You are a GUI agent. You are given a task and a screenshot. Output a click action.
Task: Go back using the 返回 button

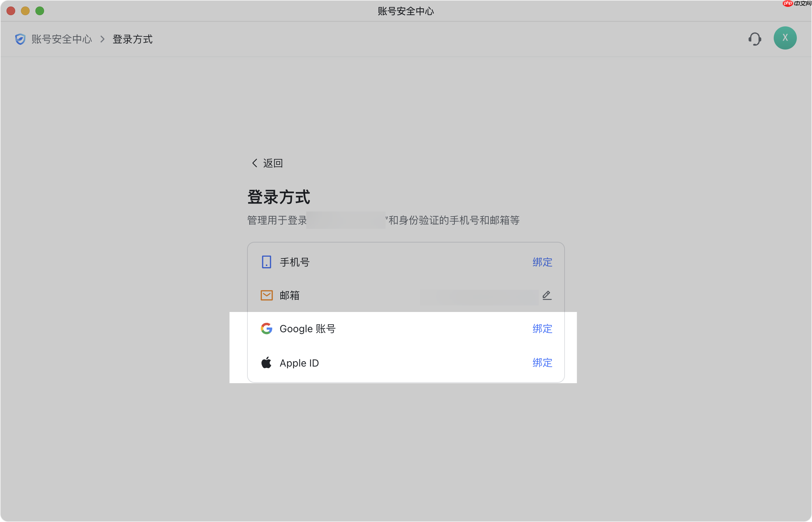click(267, 163)
